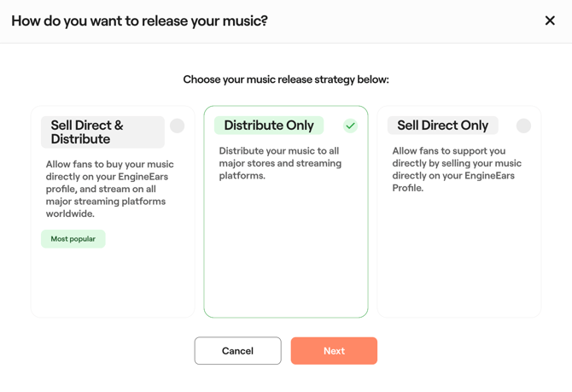572x392 pixels.
Task: Click the Sell Direct Only description text
Action: pyautogui.click(x=456, y=169)
